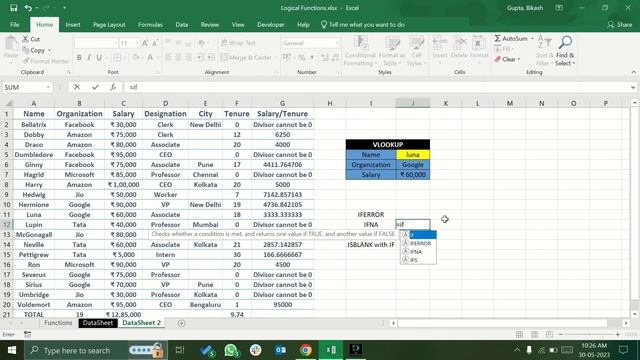Select IFS in the autocomplete list

[418, 260]
